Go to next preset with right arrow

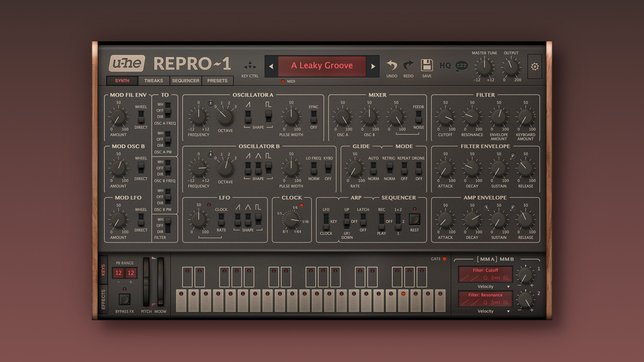coord(373,67)
